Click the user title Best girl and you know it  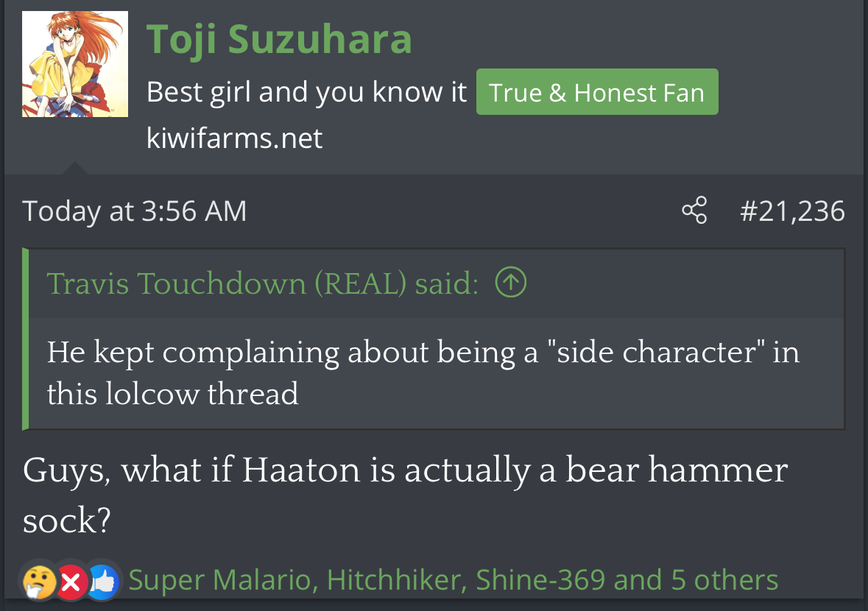[x=306, y=92]
